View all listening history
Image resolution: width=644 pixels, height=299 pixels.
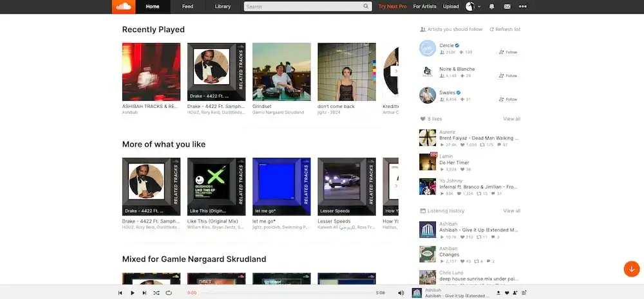pos(512,211)
